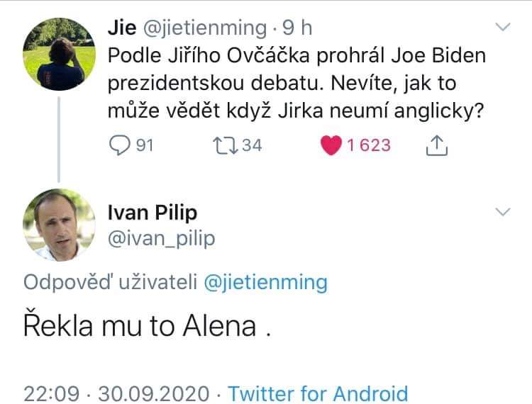Click the Twitter for Android link

pyautogui.click(x=318, y=393)
